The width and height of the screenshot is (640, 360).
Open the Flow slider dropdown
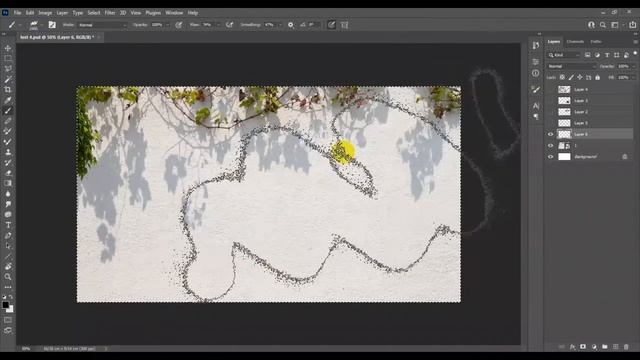coord(218,25)
